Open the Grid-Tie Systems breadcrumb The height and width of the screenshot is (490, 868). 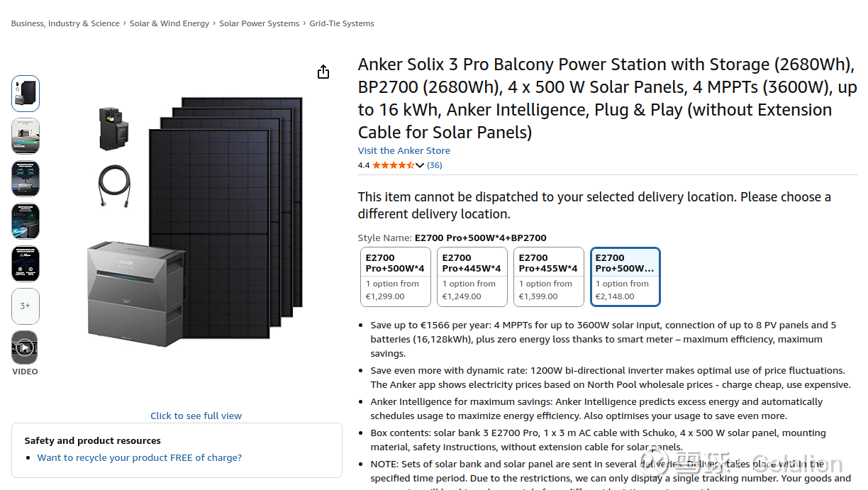342,23
